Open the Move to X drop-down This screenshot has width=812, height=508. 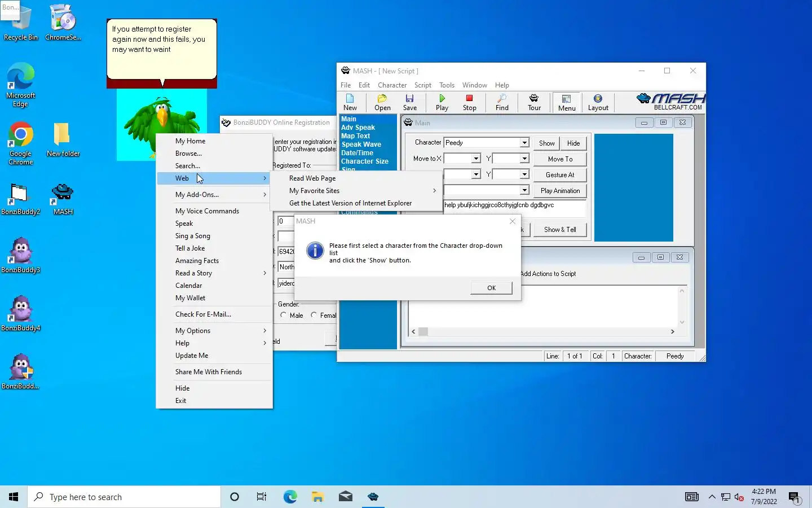(476, 159)
